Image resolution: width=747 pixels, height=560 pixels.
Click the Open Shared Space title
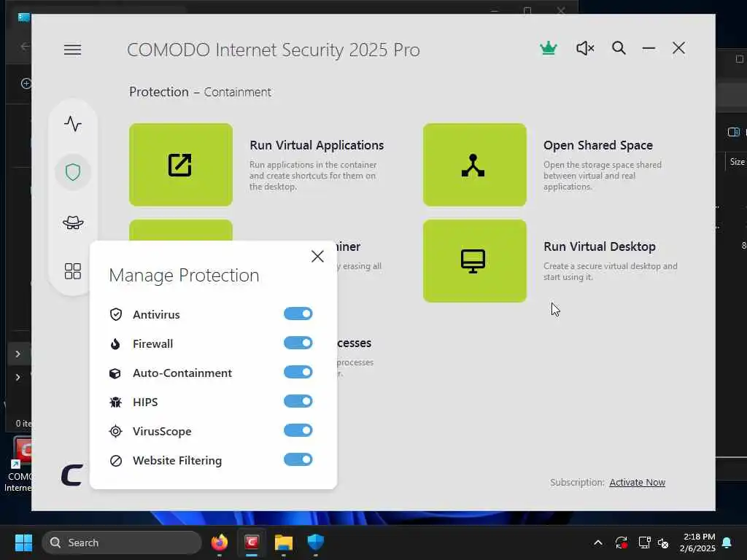point(598,145)
